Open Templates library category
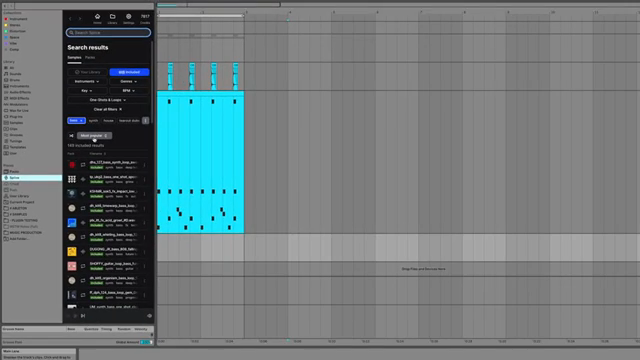 point(18,147)
